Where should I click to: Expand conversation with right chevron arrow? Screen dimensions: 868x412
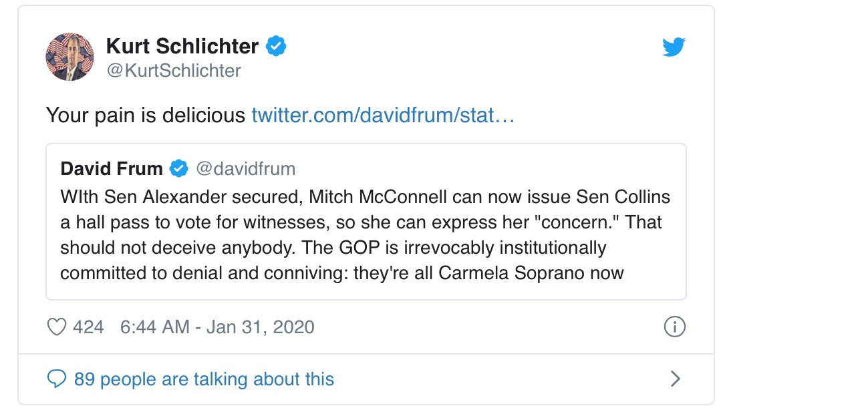coord(675,379)
